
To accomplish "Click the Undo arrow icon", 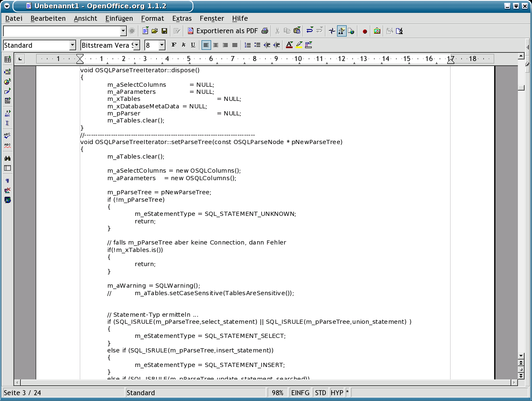I will (x=310, y=31).
